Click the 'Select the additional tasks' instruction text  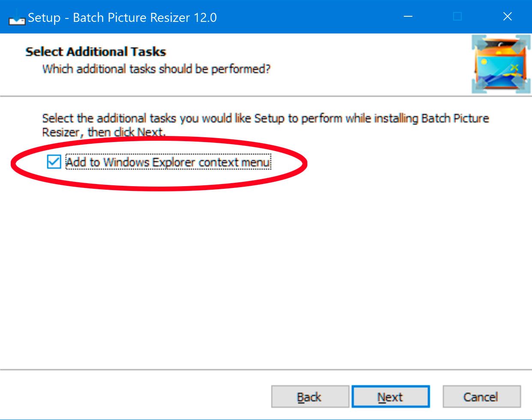click(265, 125)
